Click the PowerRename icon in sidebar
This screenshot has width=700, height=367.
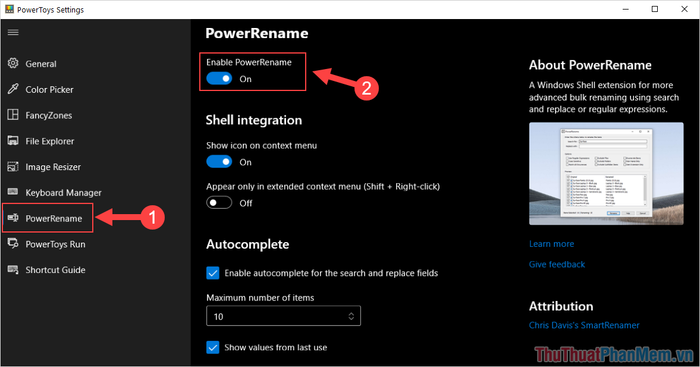[13, 218]
